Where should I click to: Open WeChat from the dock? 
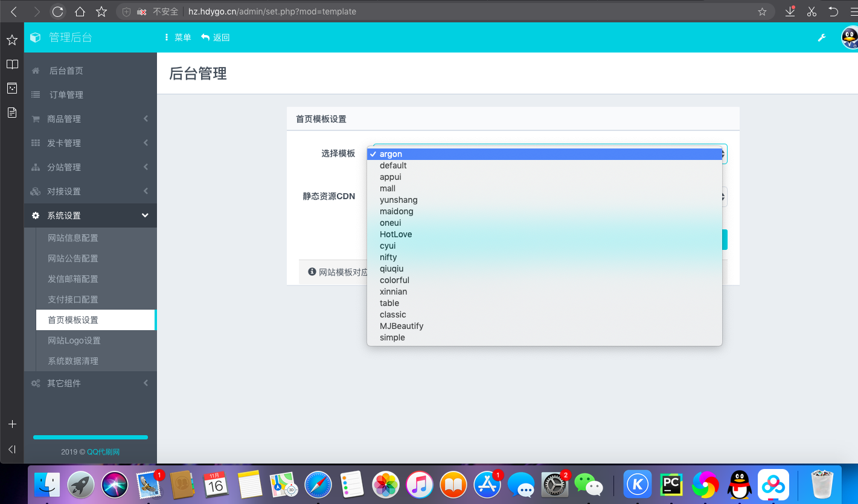[588, 484]
